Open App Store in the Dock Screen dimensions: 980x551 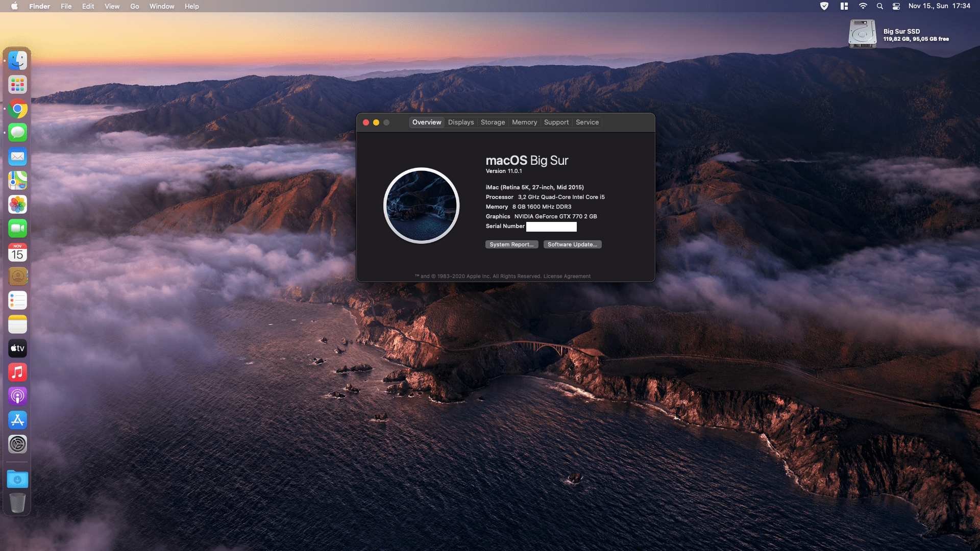coord(17,420)
